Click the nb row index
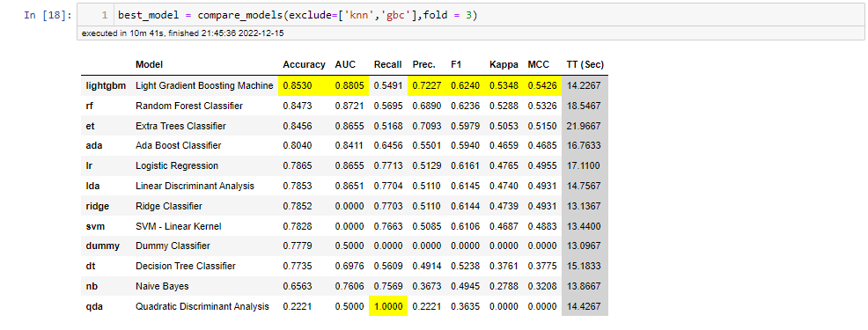The height and width of the screenshot is (330, 868). (x=92, y=286)
